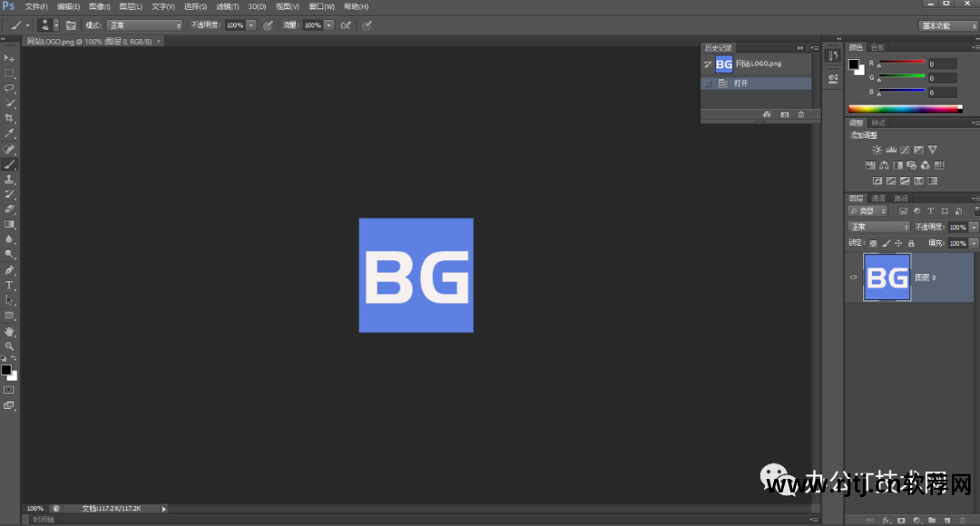Select the Pen tool

pos(9,270)
